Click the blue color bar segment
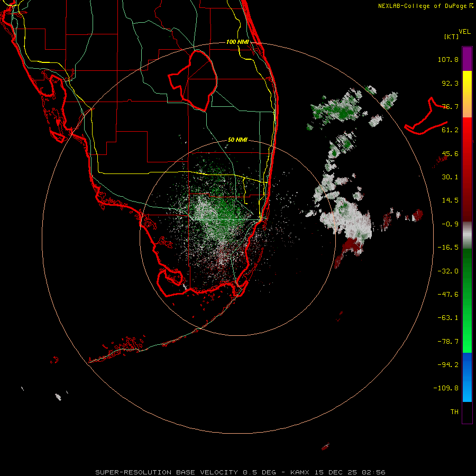Image resolution: width=476 pixels, height=476 pixels. coord(467,377)
